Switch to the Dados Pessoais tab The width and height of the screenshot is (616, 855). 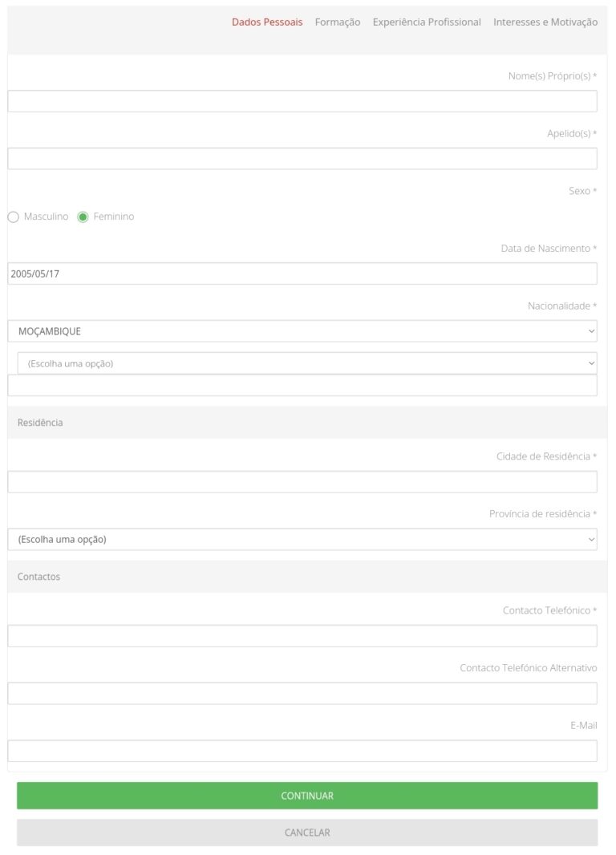pyautogui.click(x=267, y=22)
